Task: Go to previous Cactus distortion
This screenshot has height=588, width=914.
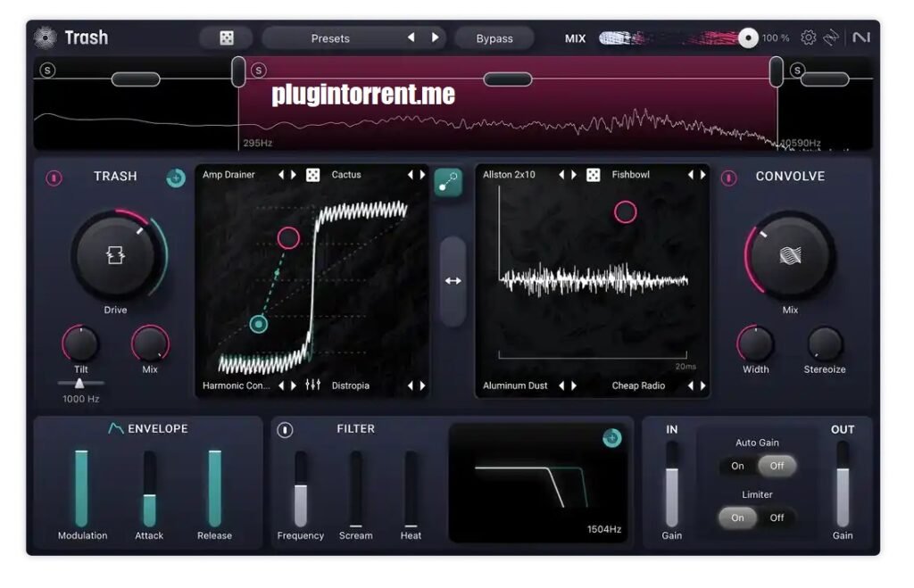Action: 410,175
